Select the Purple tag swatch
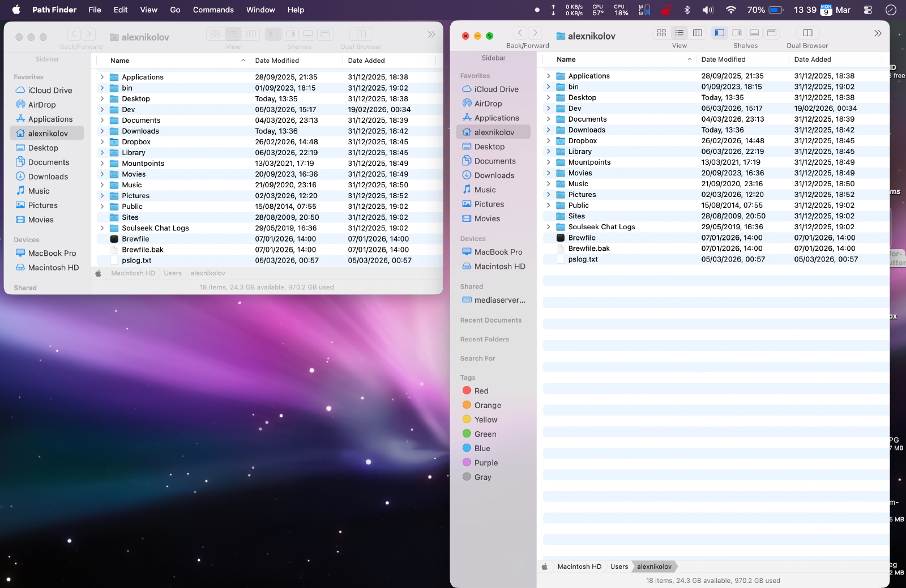906x588 pixels. (x=467, y=462)
